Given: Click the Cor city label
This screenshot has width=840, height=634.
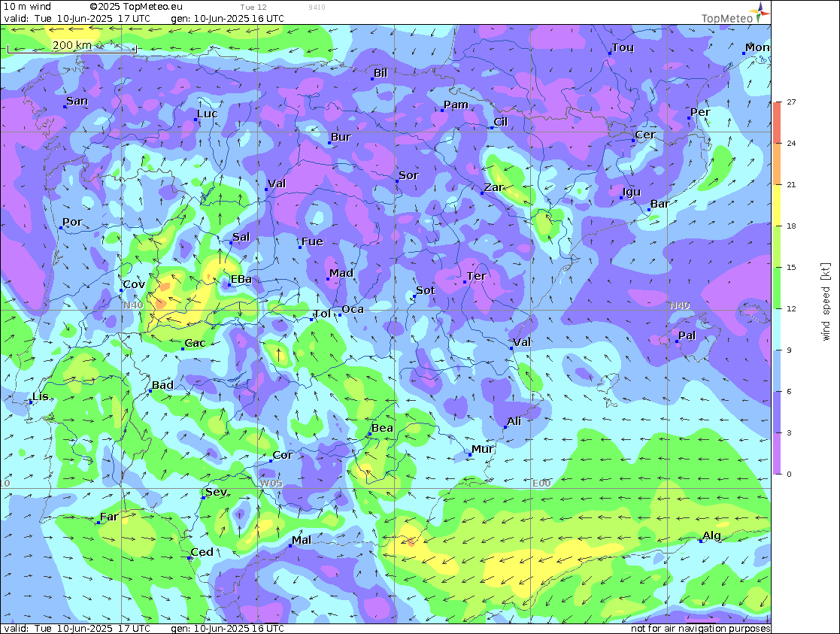Looking at the screenshot, I should point(282,455).
